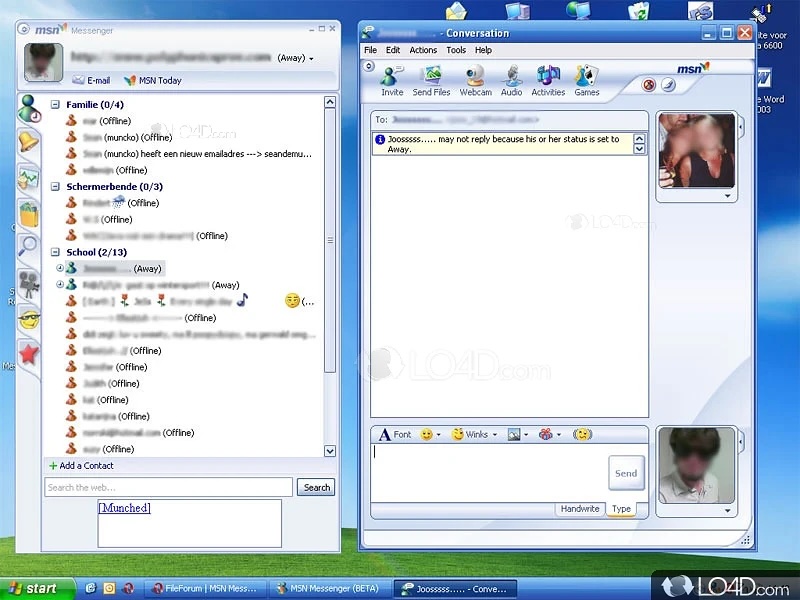Open the Activities toolbar icon
This screenshot has height=600, width=800.
(x=548, y=78)
